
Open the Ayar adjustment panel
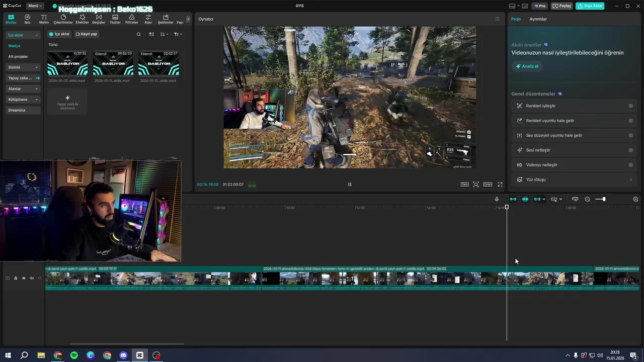148,19
